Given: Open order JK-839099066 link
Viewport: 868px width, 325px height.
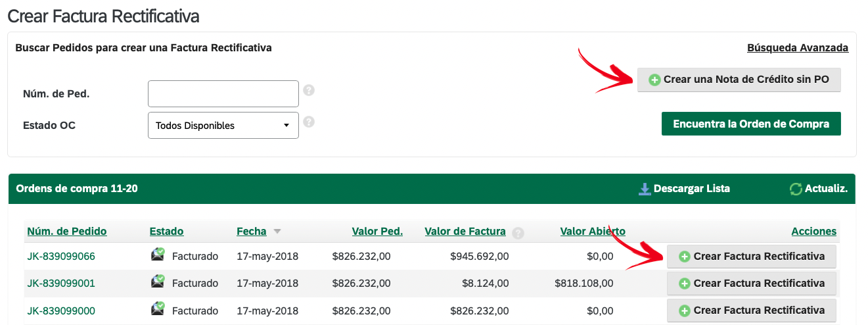Looking at the screenshot, I should point(61,256).
